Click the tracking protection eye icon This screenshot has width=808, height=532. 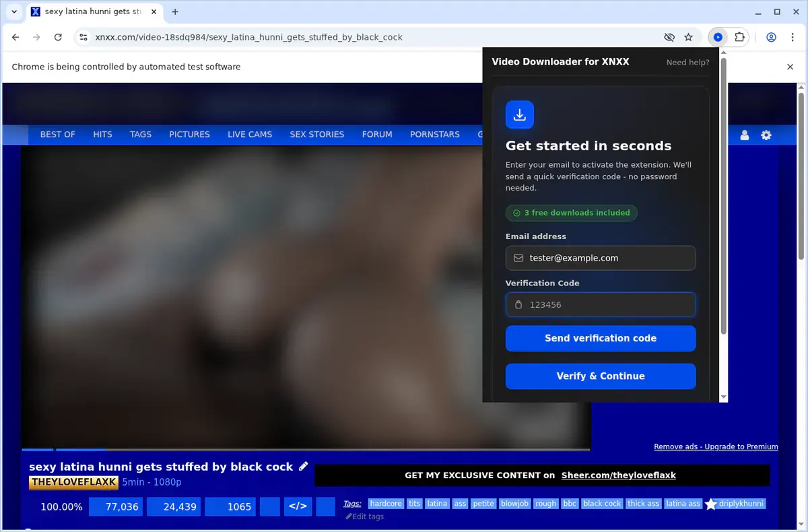(x=669, y=37)
